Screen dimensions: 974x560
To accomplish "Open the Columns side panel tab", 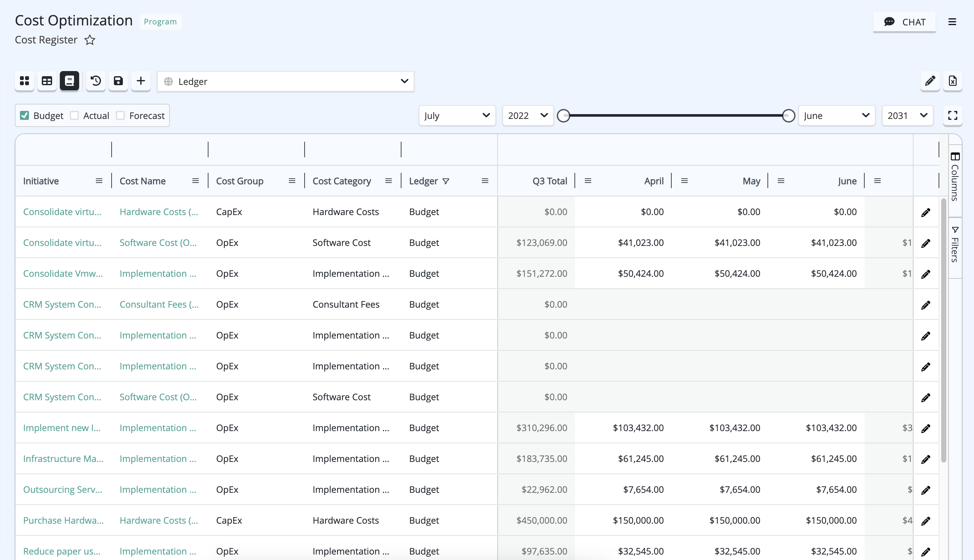I will point(955,176).
